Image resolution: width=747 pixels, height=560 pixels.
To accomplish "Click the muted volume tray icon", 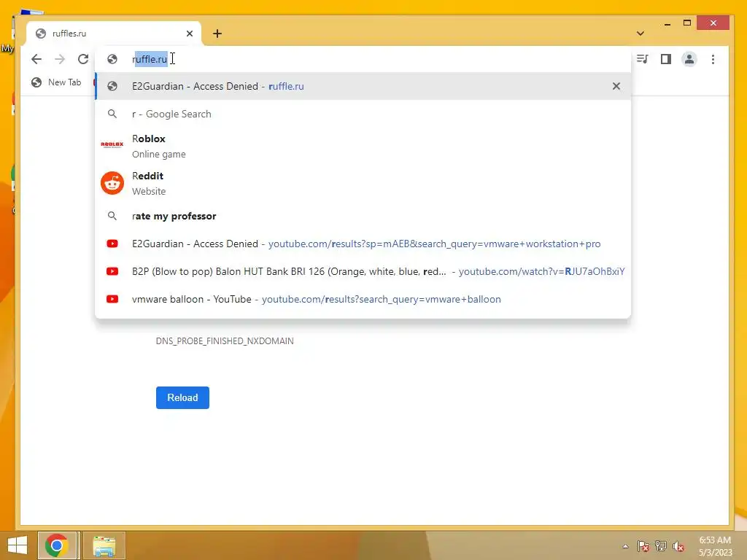I will [x=678, y=546].
